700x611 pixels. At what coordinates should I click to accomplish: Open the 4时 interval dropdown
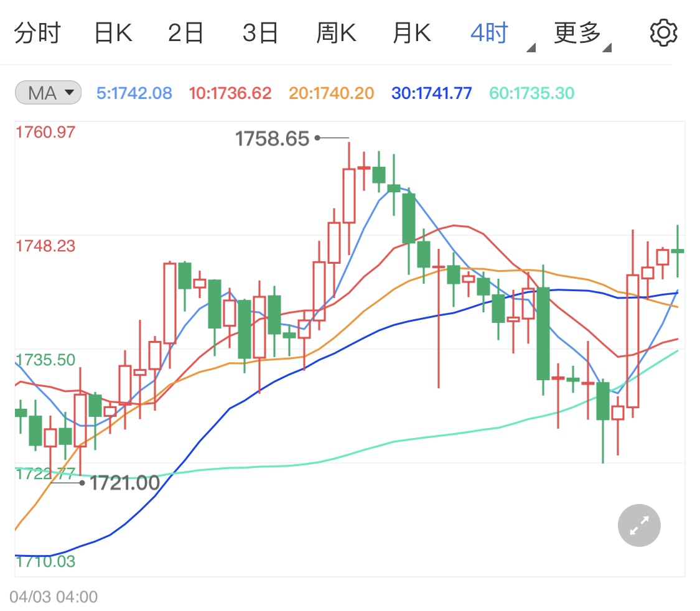[x=503, y=34]
